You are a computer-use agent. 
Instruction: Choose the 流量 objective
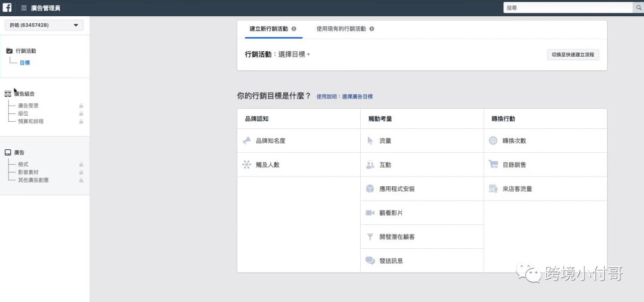coord(422,140)
